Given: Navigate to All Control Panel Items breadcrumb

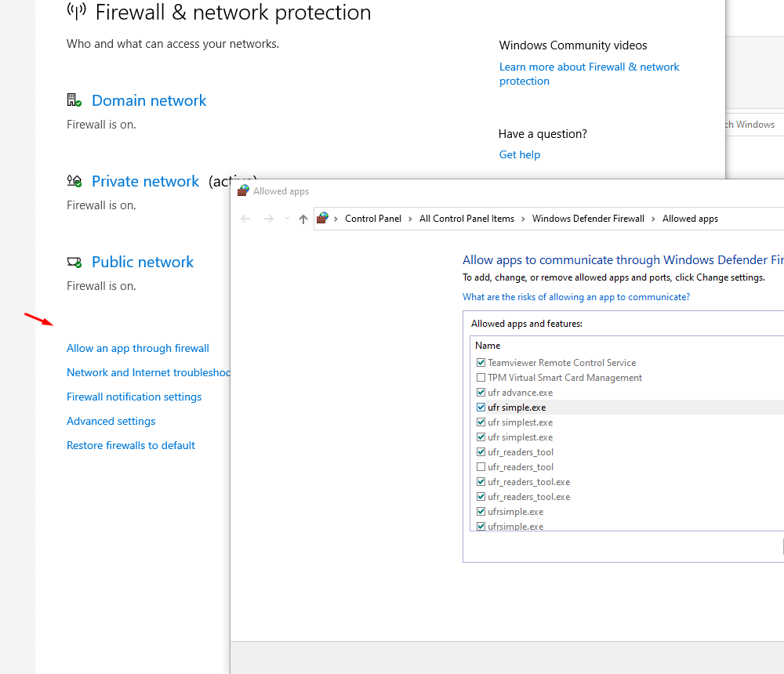Looking at the screenshot, I should point(466,219).
